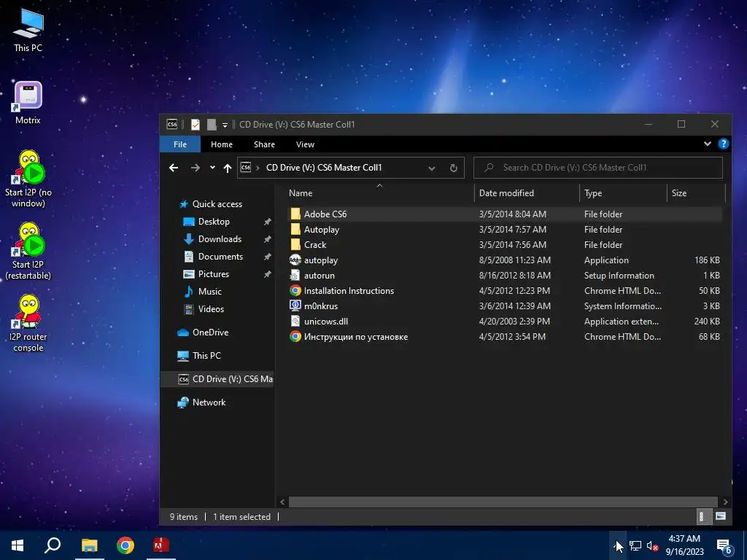
Task: Click Properties quick access toolbar icon
Action: coord(196,124)
